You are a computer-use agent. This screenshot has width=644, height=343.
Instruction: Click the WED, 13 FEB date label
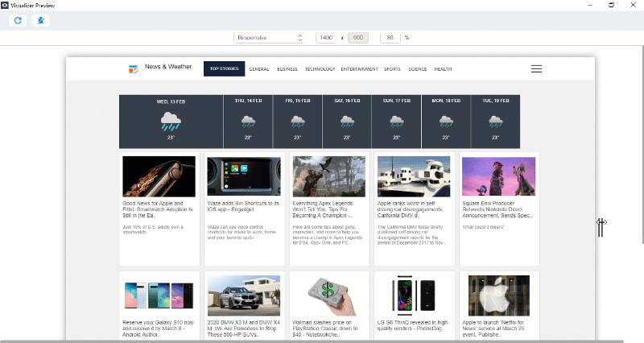(171, 101)
